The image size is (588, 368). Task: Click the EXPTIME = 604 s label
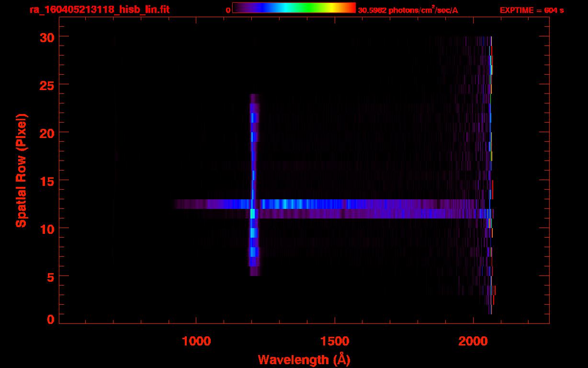point(531,10)
